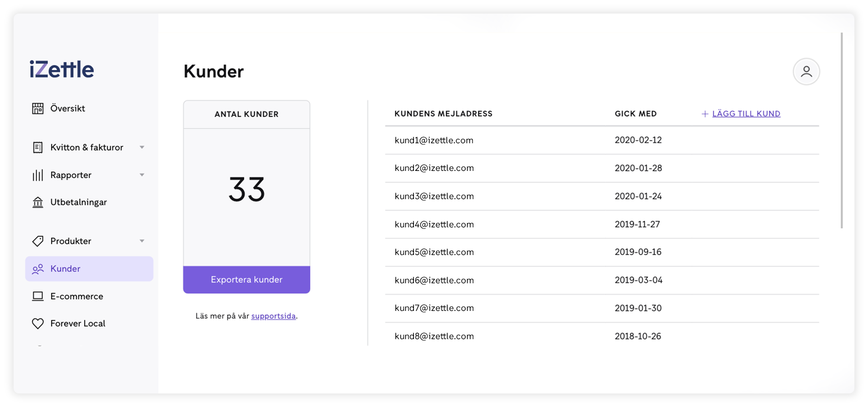The width and height of the screenshot is (868, 407).
Task: Select the kund3@izettle.com customer row
Action: click(434, 196)
